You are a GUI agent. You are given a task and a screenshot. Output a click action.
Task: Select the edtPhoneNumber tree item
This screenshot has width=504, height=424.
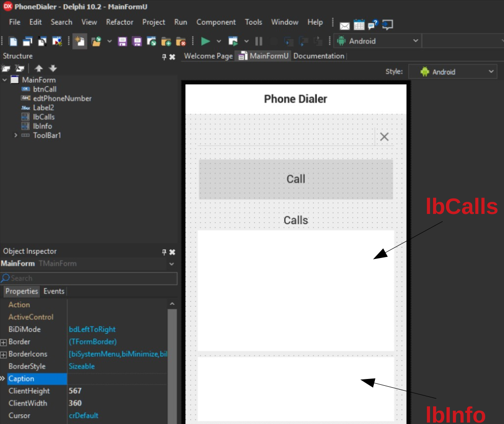click(62, 98)
